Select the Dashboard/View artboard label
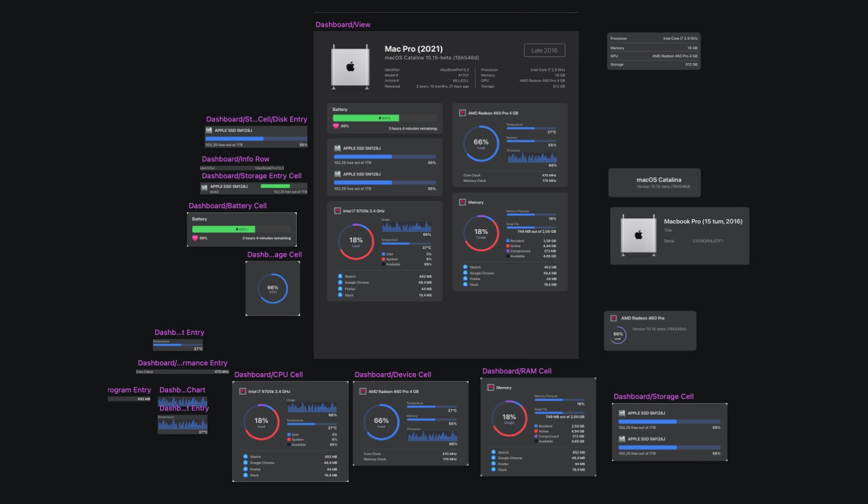Viewport: 868px width, 504px height. 343,25
